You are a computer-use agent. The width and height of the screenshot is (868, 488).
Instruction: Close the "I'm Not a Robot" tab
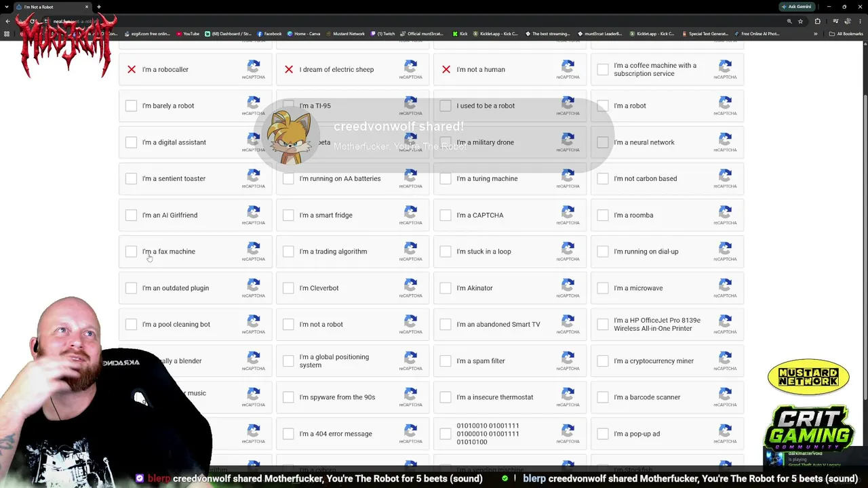pyautogui.click(x=87, y=7)
